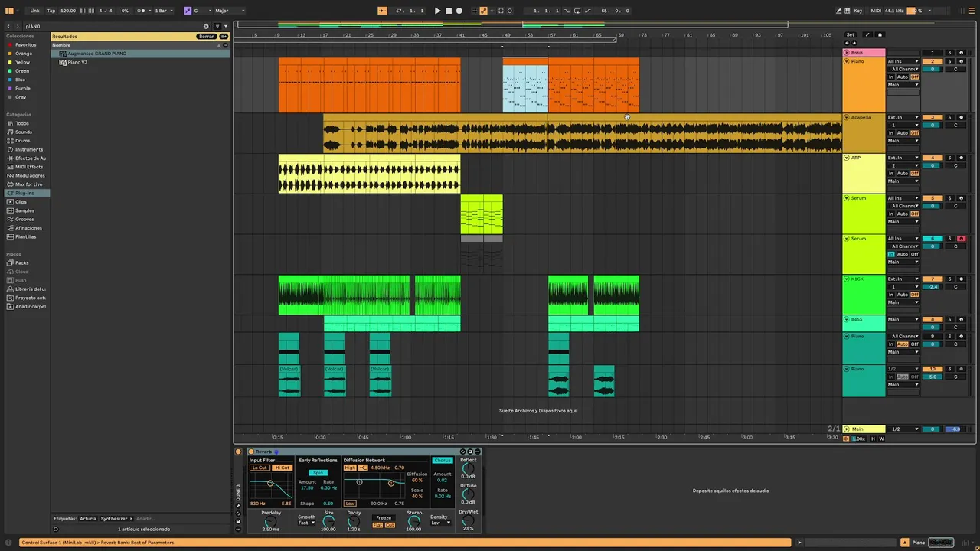Open the Density Low dropdown in Reverb

[439, 523]
